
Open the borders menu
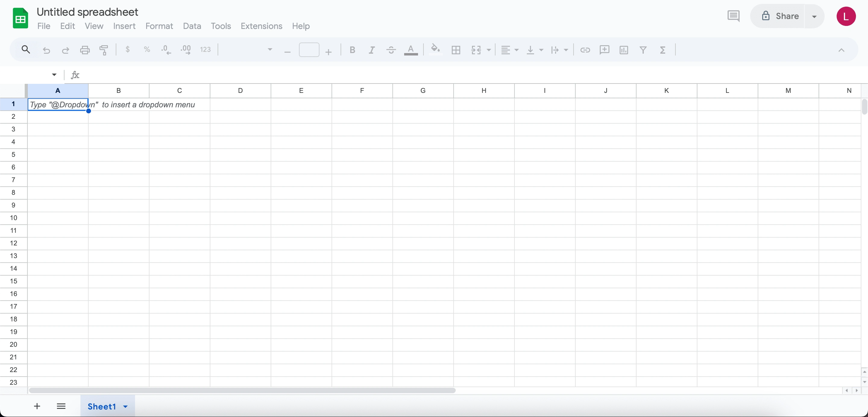click(456, 50)
